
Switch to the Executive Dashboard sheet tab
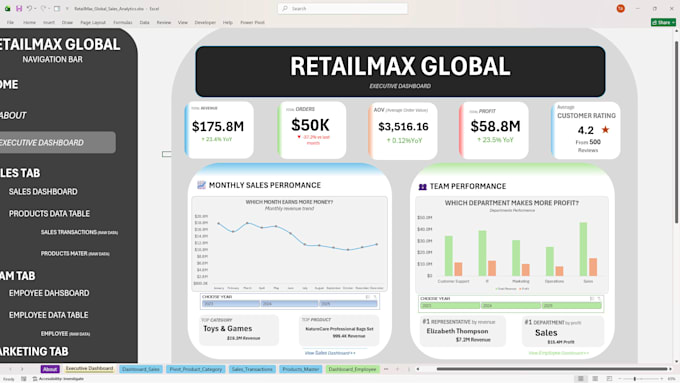pos(89,369)
